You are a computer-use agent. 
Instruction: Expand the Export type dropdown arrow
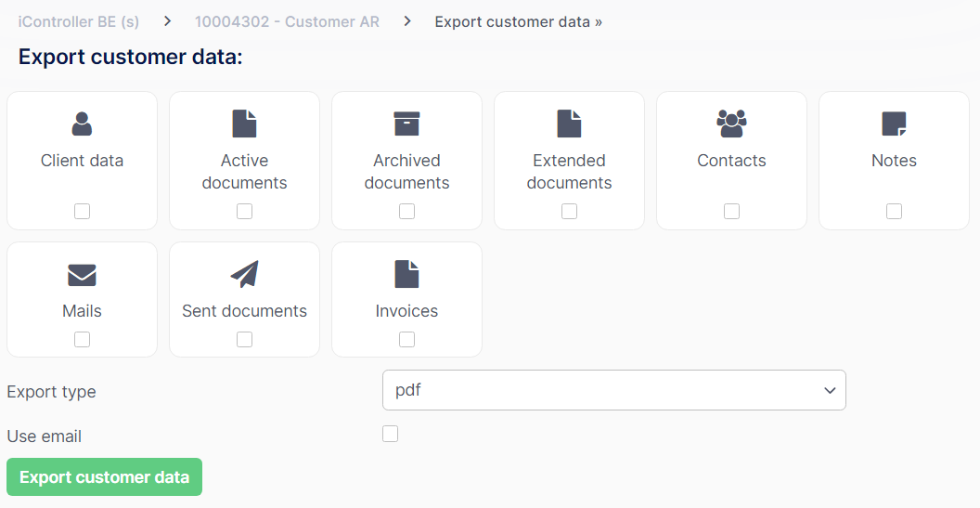pos(830,390)
